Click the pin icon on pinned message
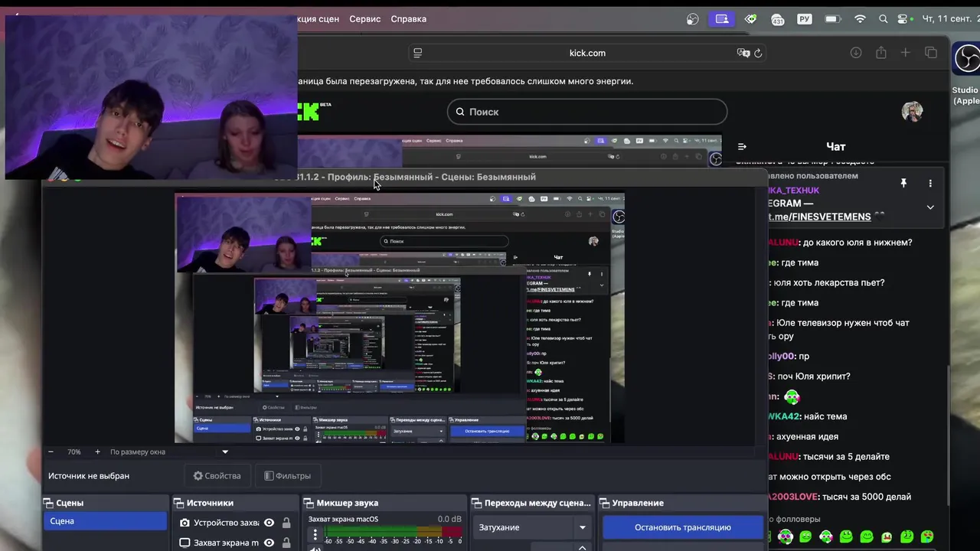 pos(903,183)
